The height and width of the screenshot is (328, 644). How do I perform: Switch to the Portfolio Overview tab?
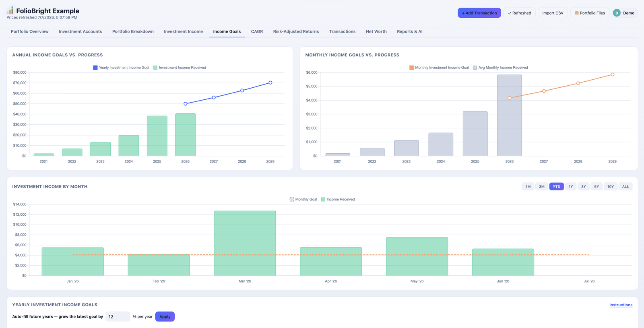point(30,31)
